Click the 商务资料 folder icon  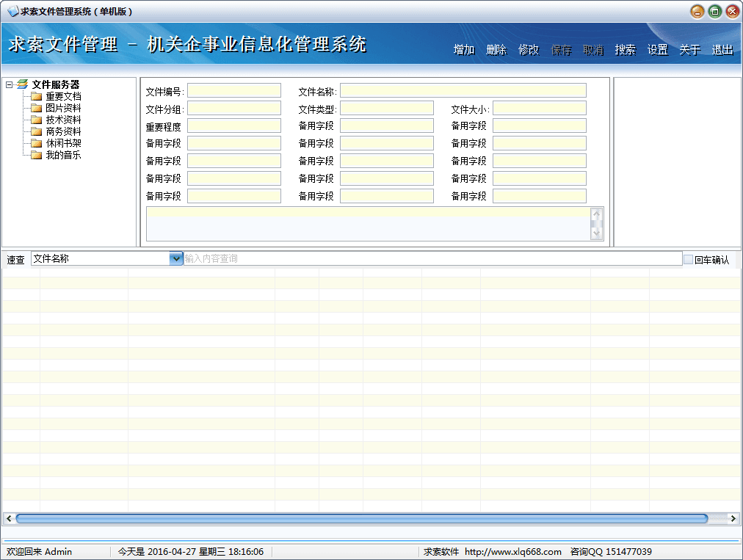[x=37, y=131]
